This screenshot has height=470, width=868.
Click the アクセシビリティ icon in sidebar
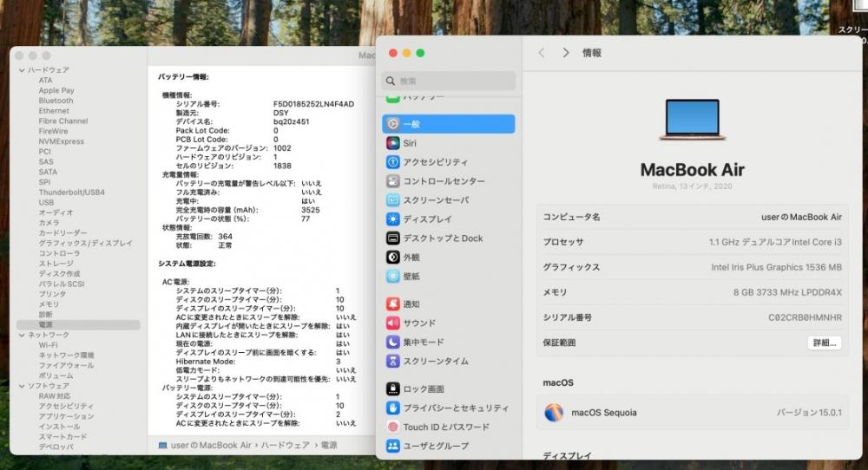pos(393,162)
